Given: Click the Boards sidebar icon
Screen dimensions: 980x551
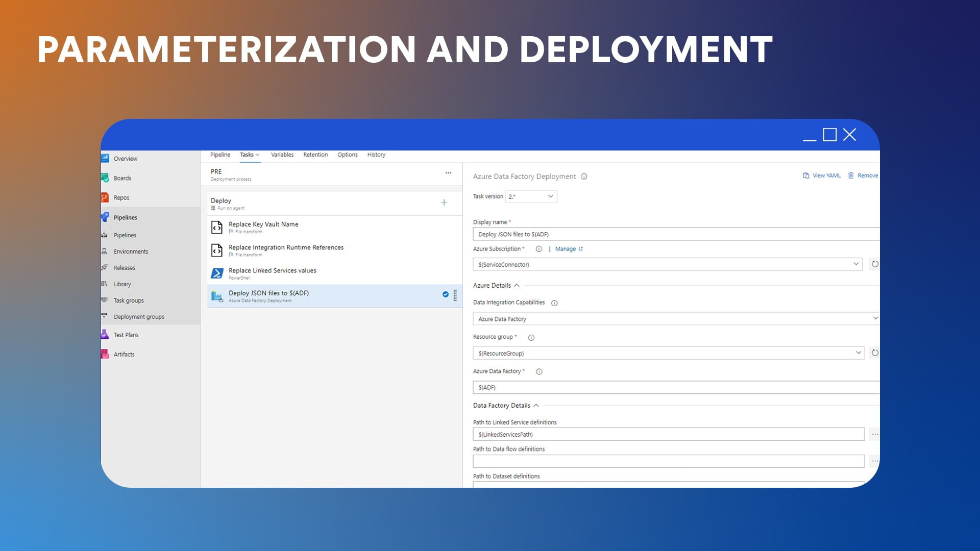Looking at the screenshot, I should (x=105, y=178).
